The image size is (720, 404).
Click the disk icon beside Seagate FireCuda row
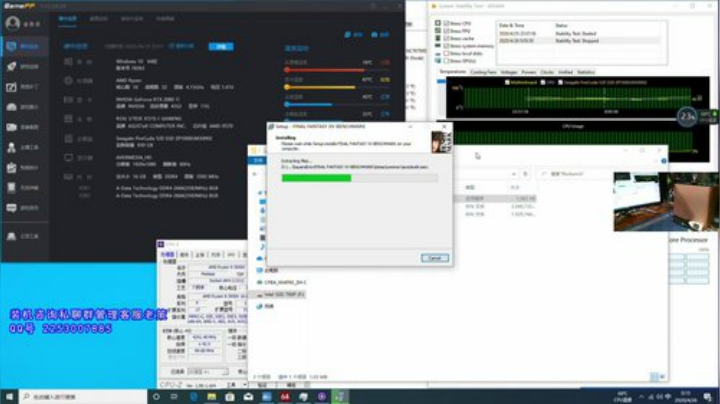click(x=68, y=138)
